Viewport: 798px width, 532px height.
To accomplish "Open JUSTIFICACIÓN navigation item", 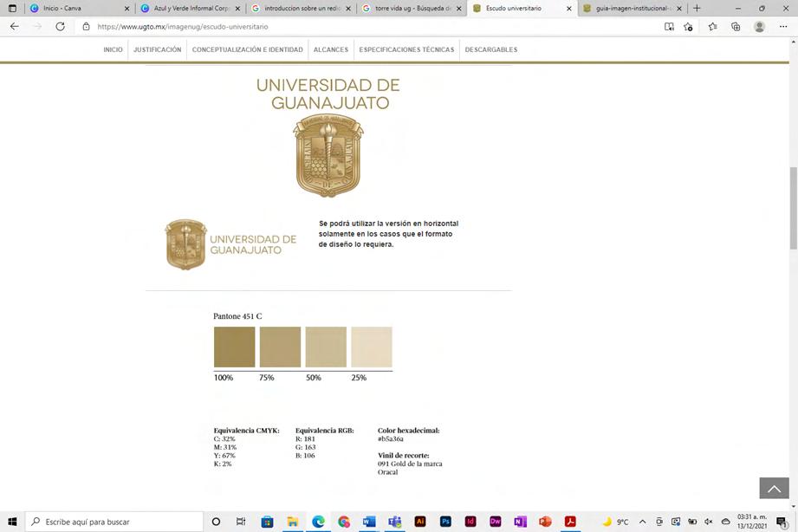I will tap(157, 49).
